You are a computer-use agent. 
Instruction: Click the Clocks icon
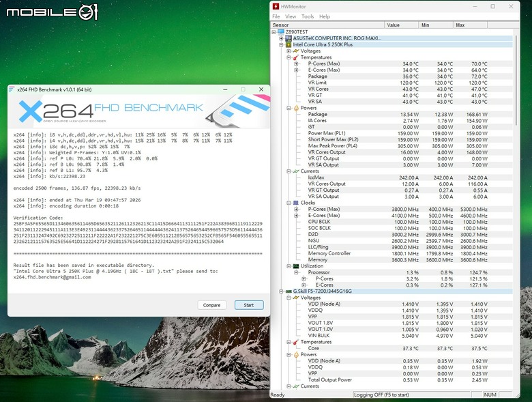pyautogui.click(x=296, y=203)
